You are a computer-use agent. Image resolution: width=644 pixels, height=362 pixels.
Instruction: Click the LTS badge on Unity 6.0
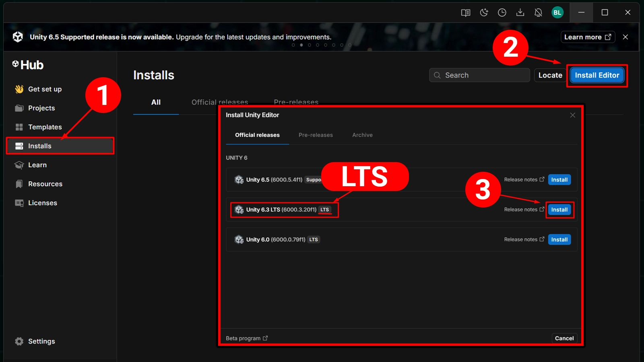[314, 240]
